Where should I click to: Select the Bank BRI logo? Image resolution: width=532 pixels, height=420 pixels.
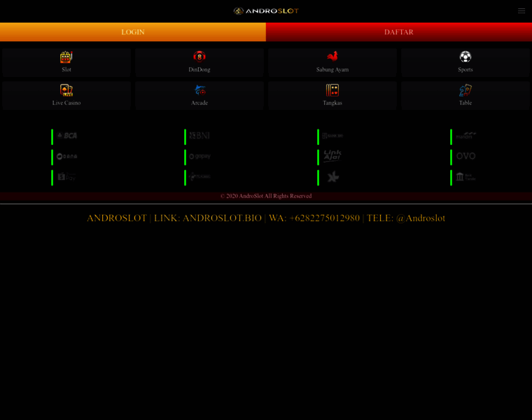(x=332, y=136)
